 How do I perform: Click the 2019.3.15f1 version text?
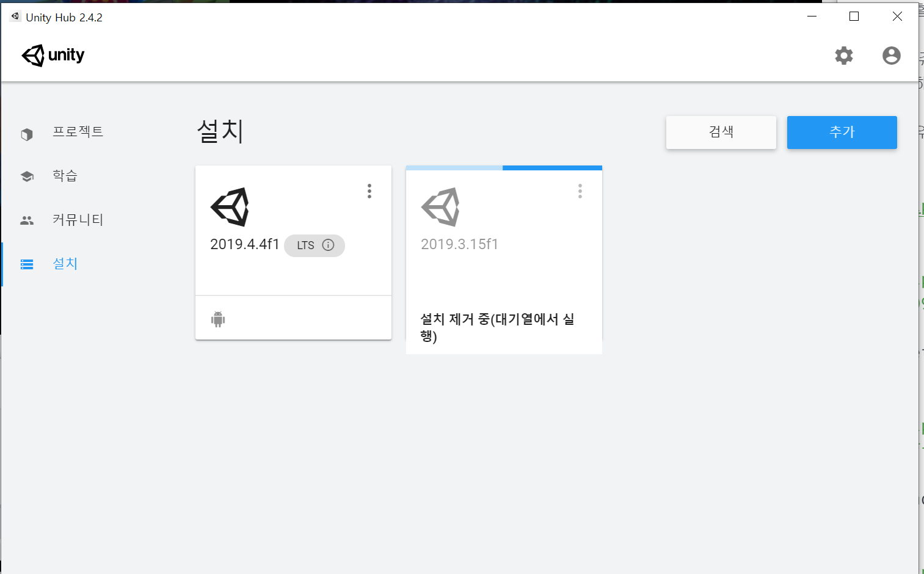pos(459,244)
